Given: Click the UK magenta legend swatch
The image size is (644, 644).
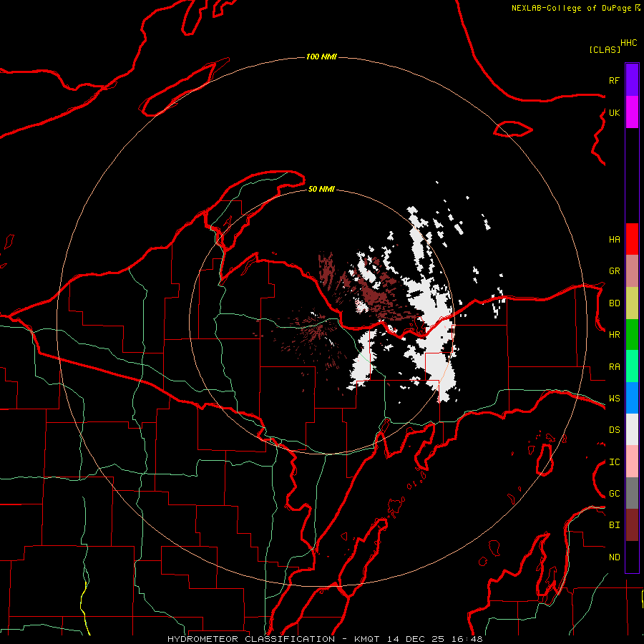Looking at the screenshot, I should click(x=632, y=112).
